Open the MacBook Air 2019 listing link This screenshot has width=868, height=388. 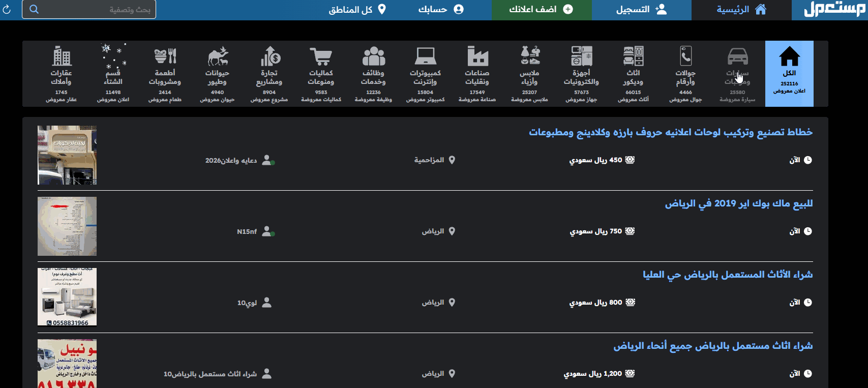tap(738, 203)
